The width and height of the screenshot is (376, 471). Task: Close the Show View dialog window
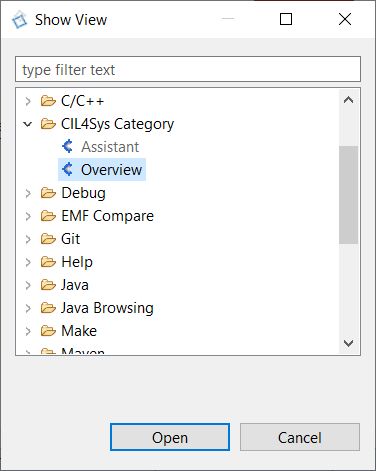(x=345, y=19)
